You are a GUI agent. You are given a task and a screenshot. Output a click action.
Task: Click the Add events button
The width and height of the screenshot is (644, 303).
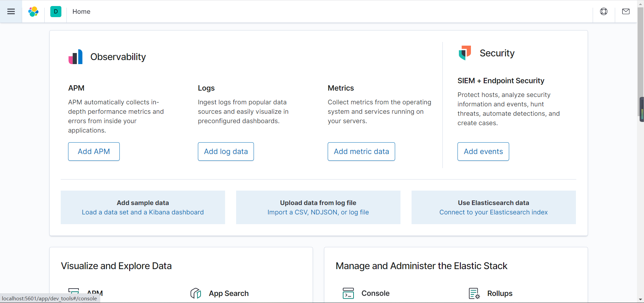(x=483, y=151)
